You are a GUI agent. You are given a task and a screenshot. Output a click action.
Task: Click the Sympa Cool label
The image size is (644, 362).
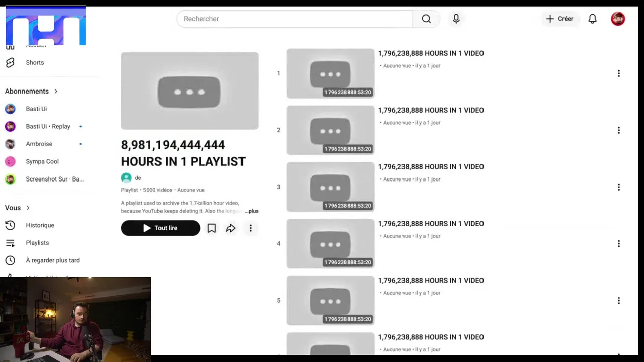click(x=42, y=161)
